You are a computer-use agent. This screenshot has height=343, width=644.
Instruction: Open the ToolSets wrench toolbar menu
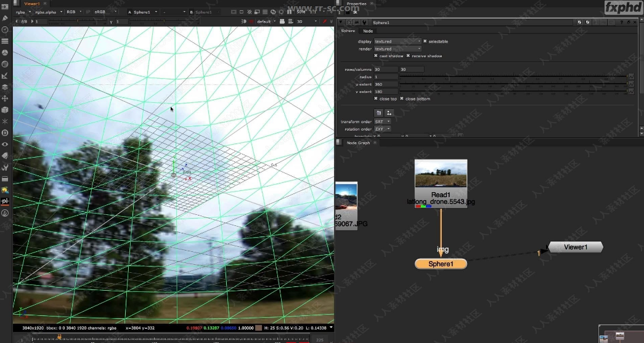pyautogui.click(x=5, y=167)
